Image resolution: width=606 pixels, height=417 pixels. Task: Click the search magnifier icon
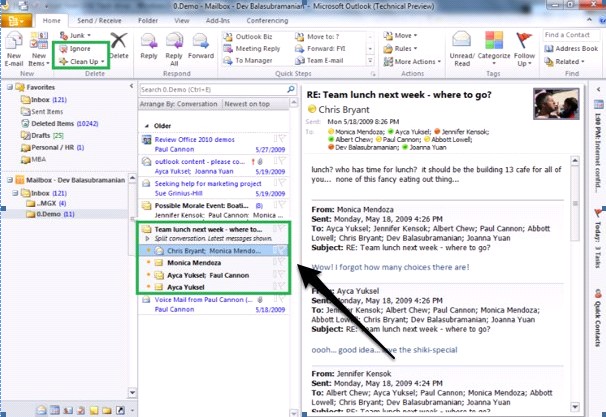pyautogui.click(x=291, y=90)
